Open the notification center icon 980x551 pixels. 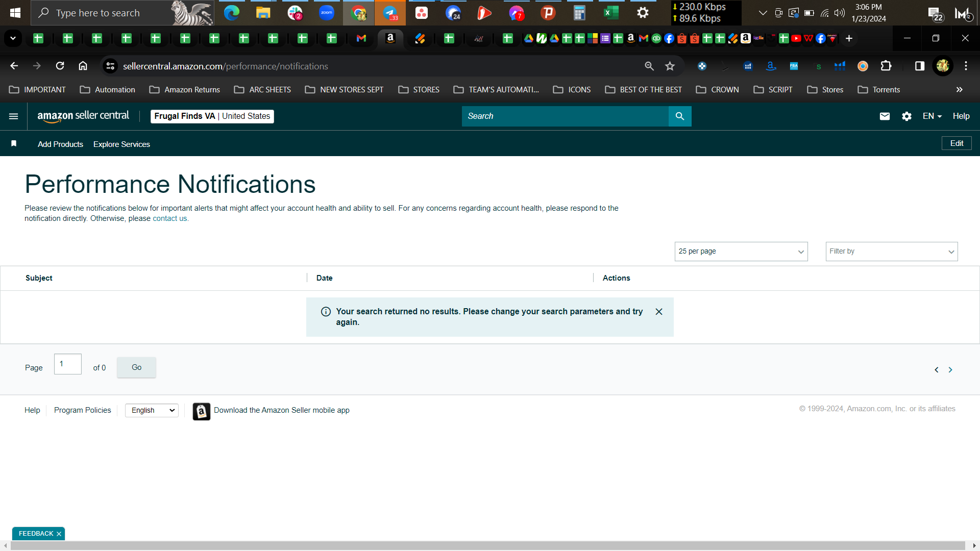click(935, 14)
